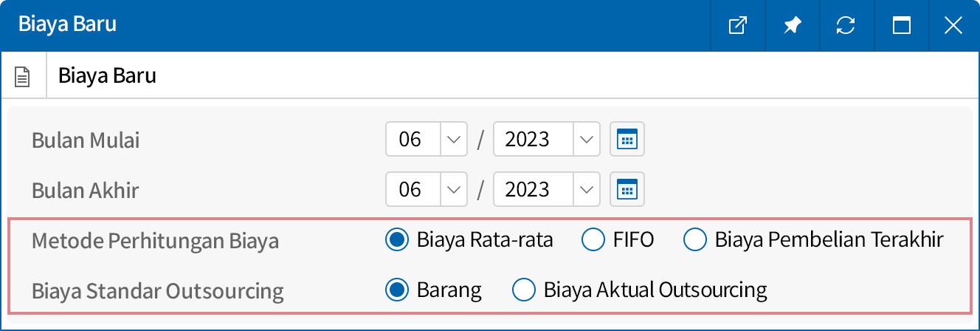Expand Bulan Mulai year dropdown
Image resolution: width=980 pixels, height=331 pixels.
click(587, 139)
